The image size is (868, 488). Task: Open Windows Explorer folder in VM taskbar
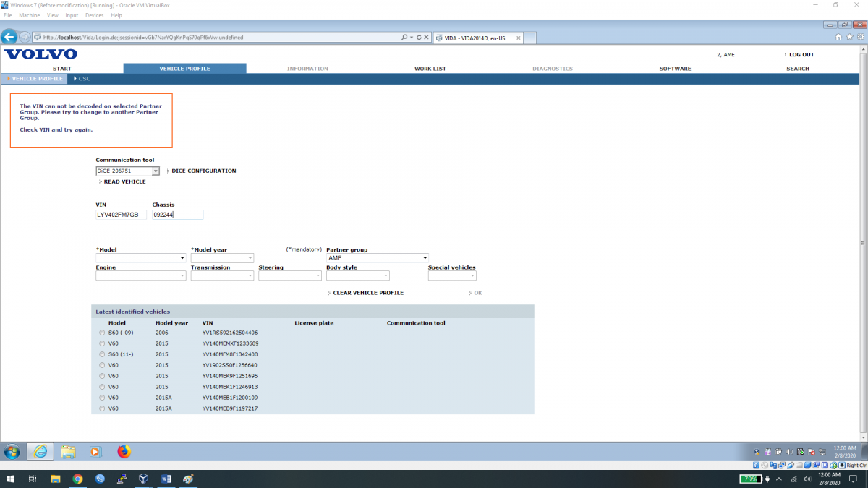68,452
